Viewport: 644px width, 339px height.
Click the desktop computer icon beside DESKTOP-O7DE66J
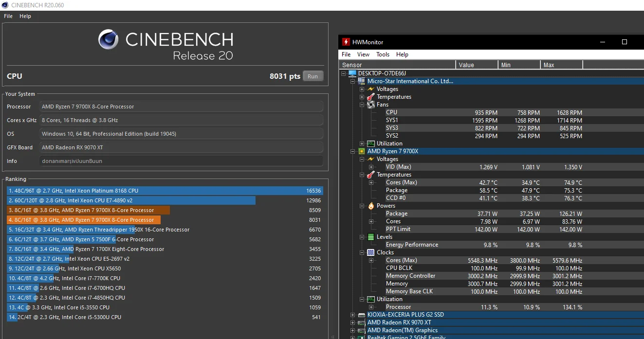point(352,73)
